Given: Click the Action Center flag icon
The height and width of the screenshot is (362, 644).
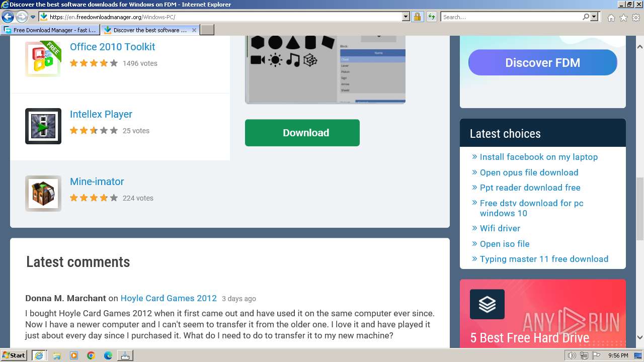Looking at the screenshot, I should click(597, 355).
